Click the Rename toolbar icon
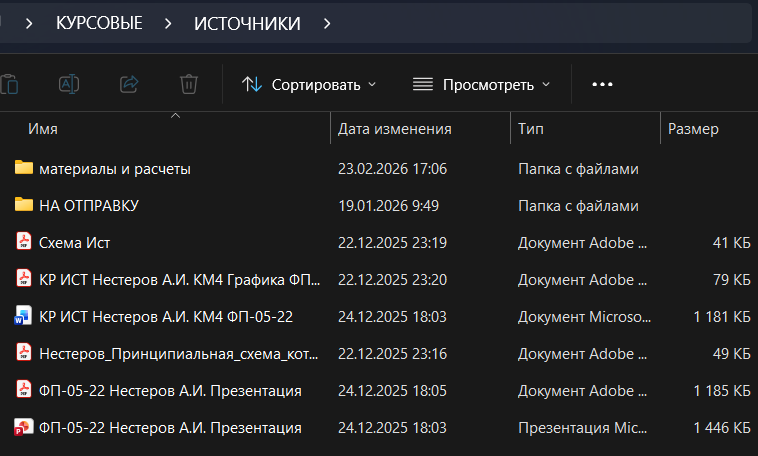 pos(69,84)
